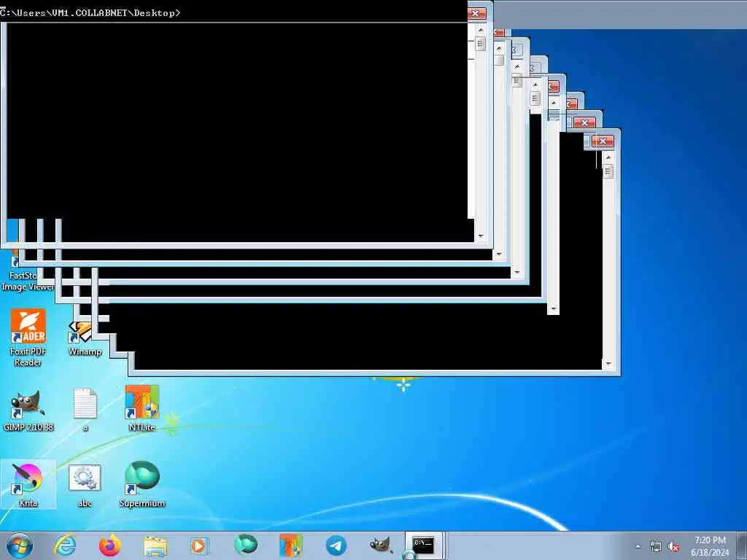The height and width of the screenshot is (560, 747).
Task: Open the clock showing 7:20 PM
Action: point(710,545)
